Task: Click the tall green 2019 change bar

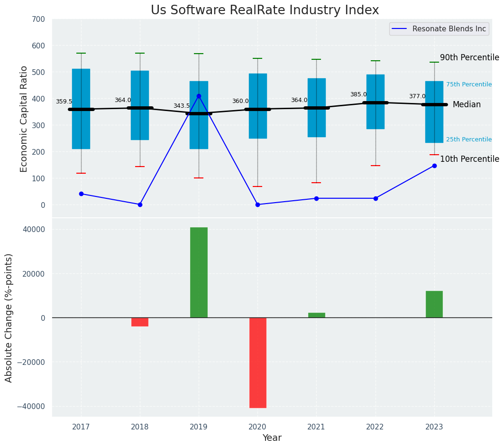Action: coord(199,272)
